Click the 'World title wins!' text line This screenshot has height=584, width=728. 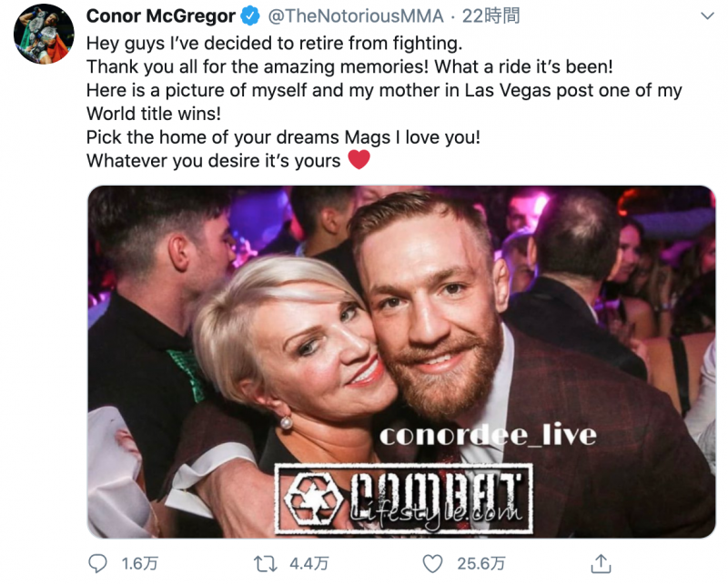(154, 114)
